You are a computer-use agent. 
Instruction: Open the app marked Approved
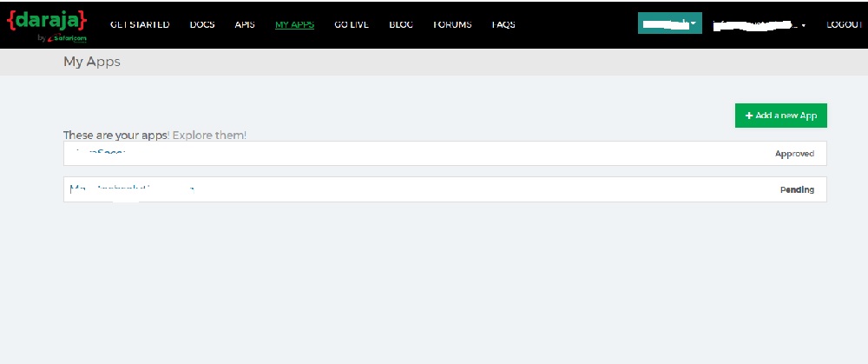click(x=445, y=154)
